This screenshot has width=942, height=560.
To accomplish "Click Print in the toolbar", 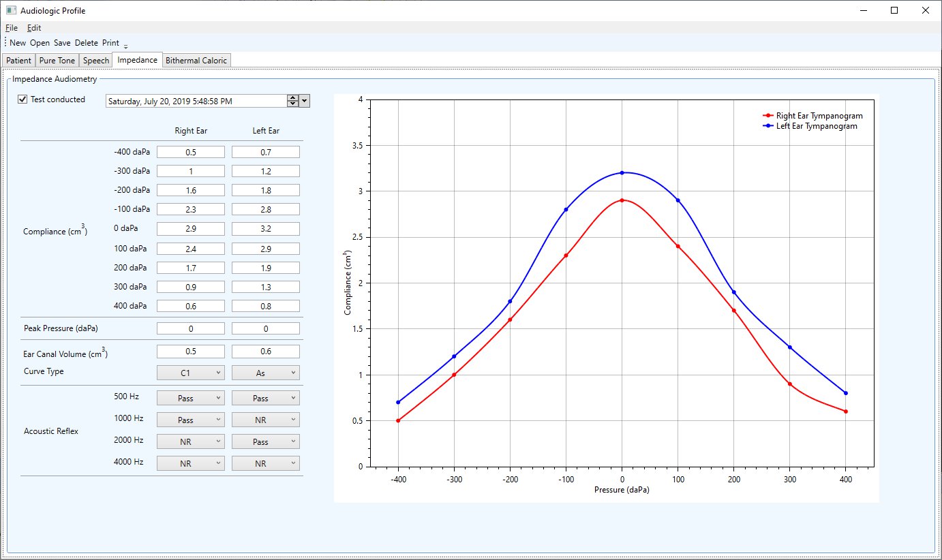I will (110, 43).
